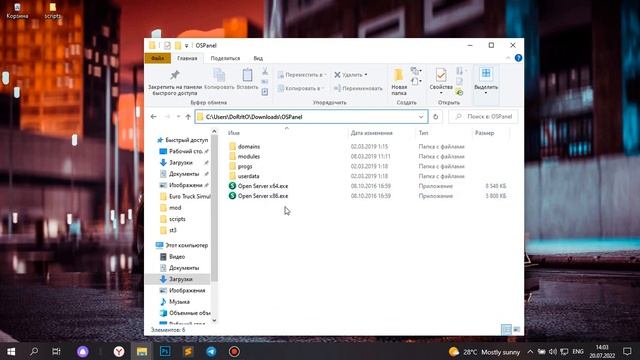Open the notification center icon
This screenshot has width=640, height=360.
627,351
